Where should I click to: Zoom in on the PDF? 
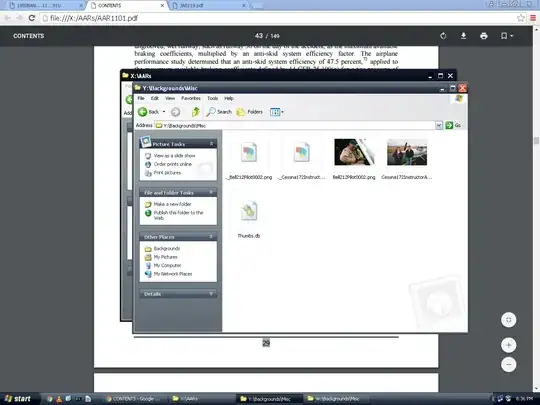tap(508, 345)
